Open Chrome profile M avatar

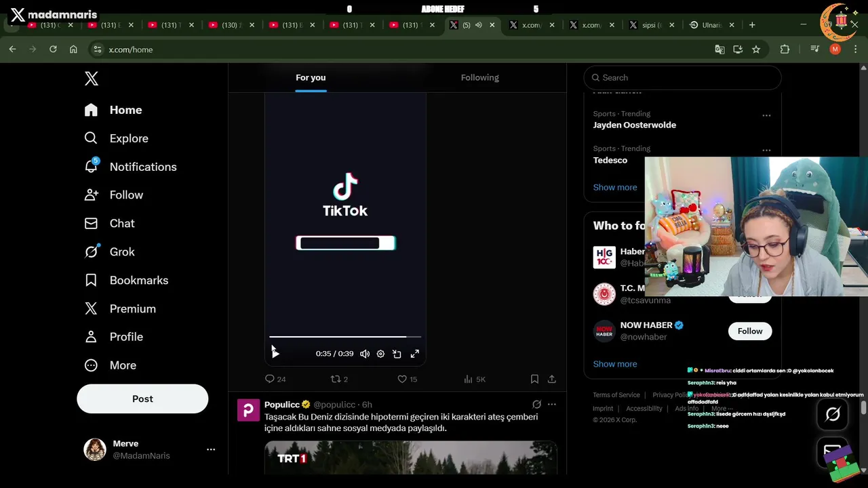[835, 49]
